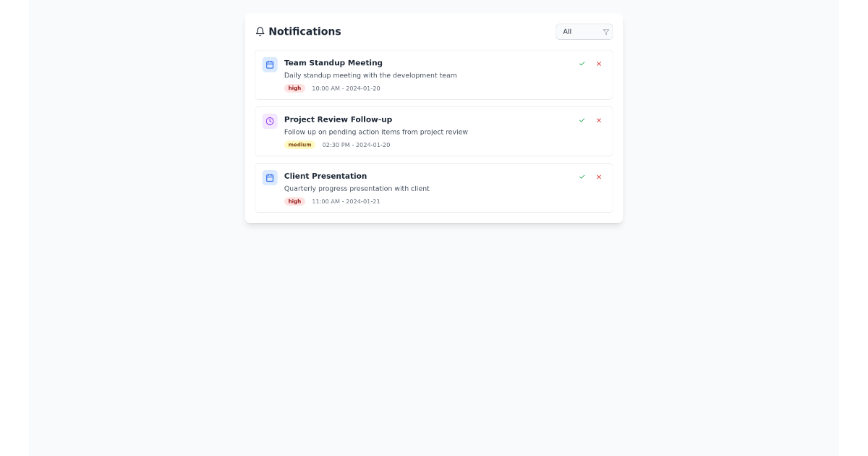Click the filter funnel icon
Image resolution: width=868 pixels, height=456 pixels.
pyautogui.click(x=605, y=32)
